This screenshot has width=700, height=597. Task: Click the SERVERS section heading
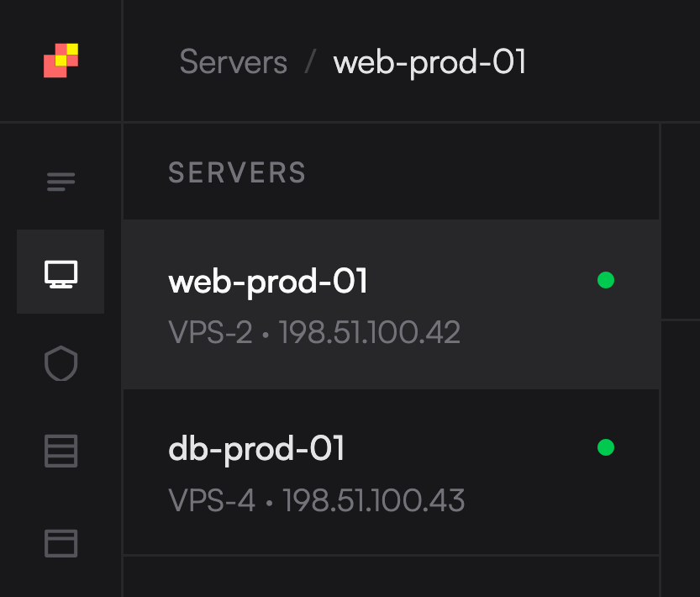[237, 172]
